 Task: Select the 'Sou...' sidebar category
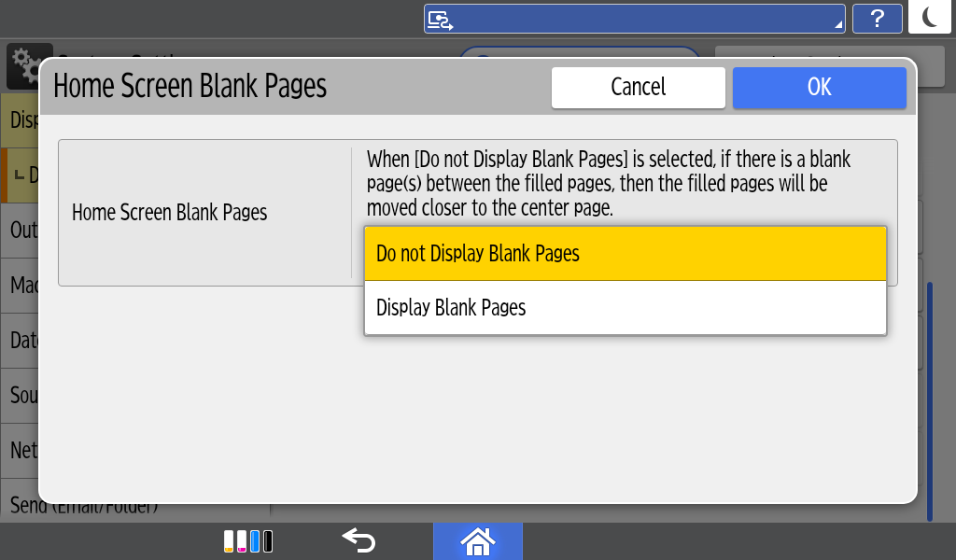(x=22, y=396)
